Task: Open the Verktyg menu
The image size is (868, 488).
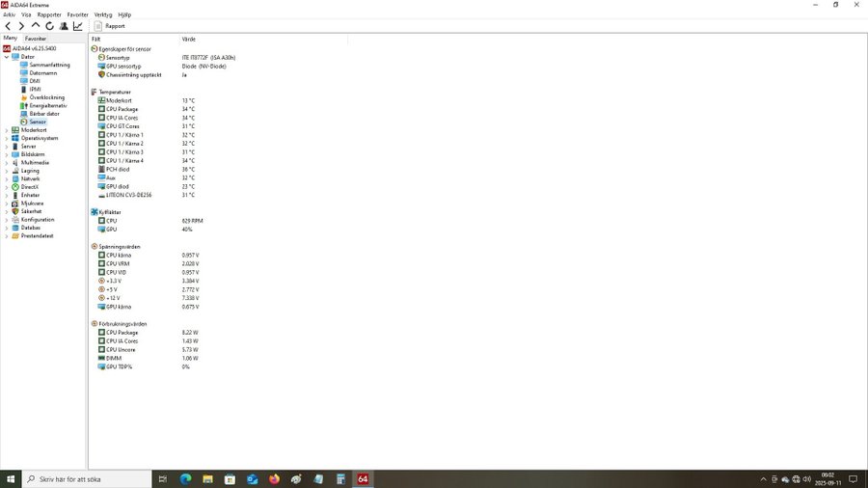Action: (102, 14)
